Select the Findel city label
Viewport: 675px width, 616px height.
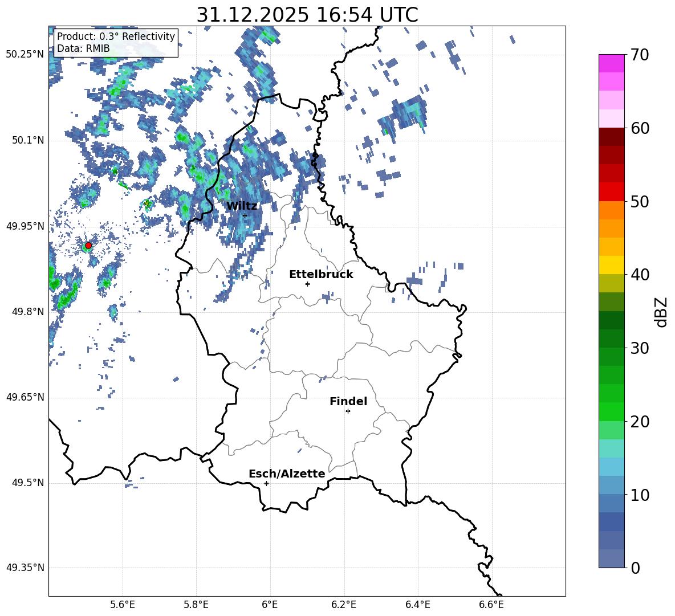tap(348, 401)
